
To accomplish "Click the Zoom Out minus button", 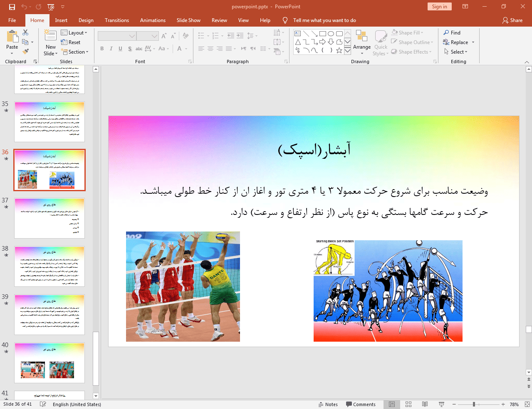I will coord(454,404).
